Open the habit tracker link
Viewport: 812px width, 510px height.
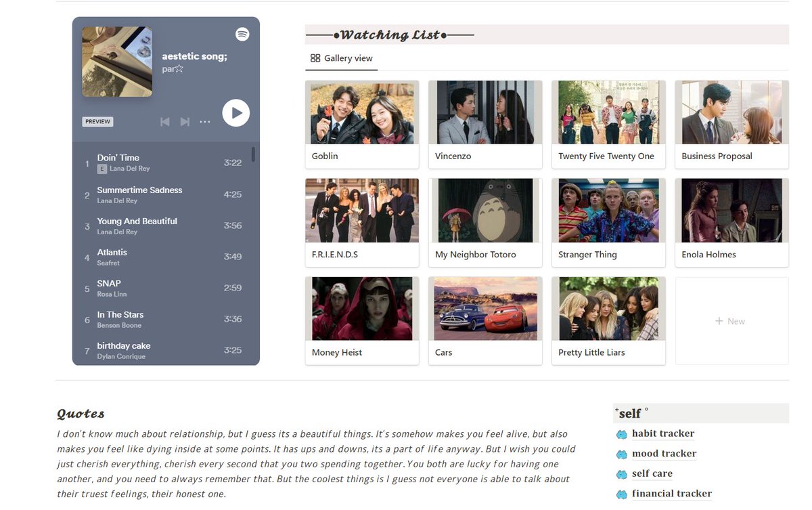[663, 433]
